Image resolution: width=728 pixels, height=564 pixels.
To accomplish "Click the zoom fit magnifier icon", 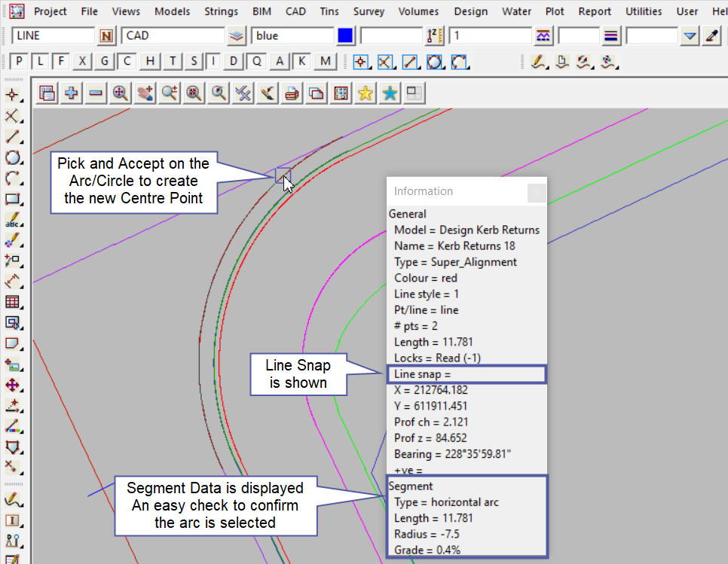I will click(x=120, y=93).
